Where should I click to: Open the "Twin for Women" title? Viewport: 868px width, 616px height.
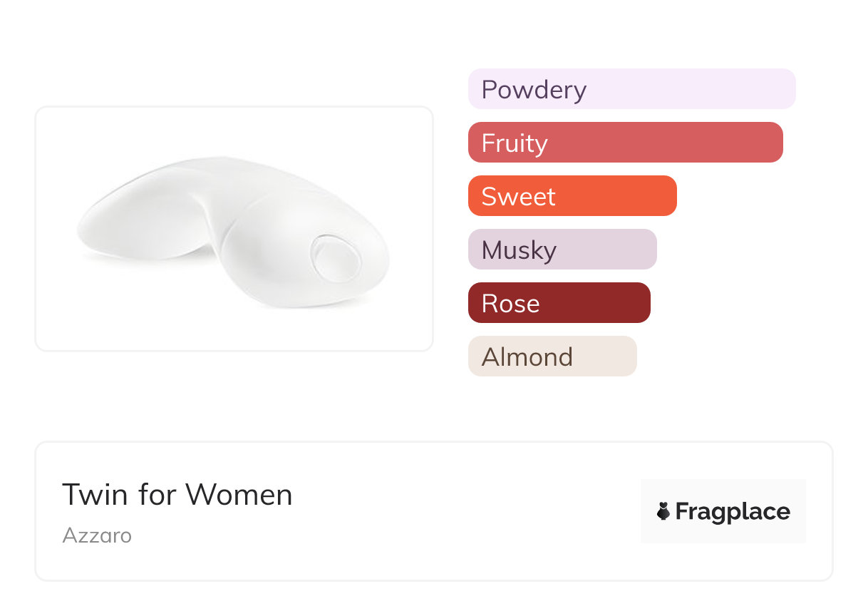point(177,495)
